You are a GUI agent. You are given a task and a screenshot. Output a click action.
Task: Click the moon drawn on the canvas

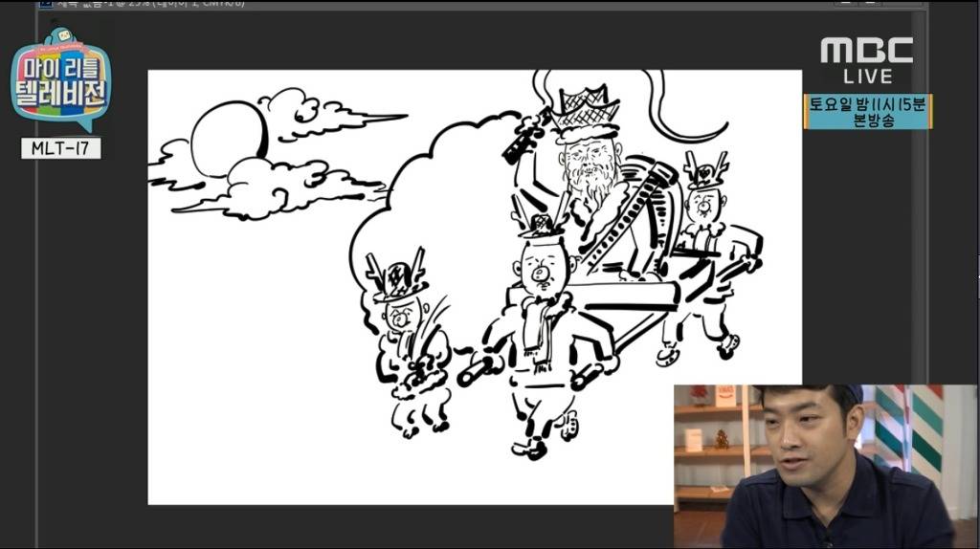(x=228, y=140)
